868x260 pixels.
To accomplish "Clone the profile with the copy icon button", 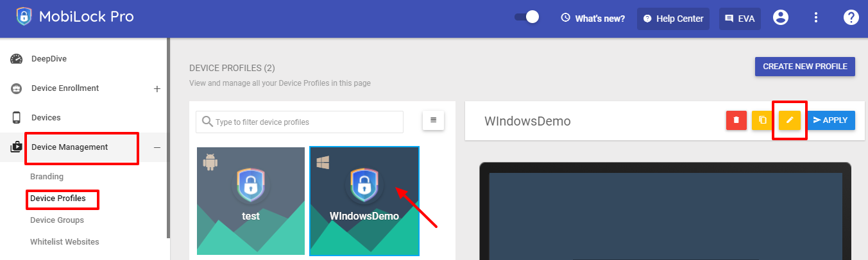I will click(762, 120).
